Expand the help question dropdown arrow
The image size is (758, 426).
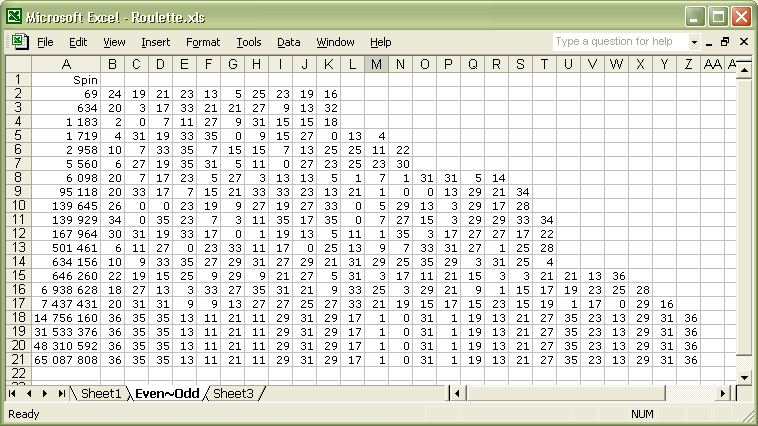click(694, 42)
